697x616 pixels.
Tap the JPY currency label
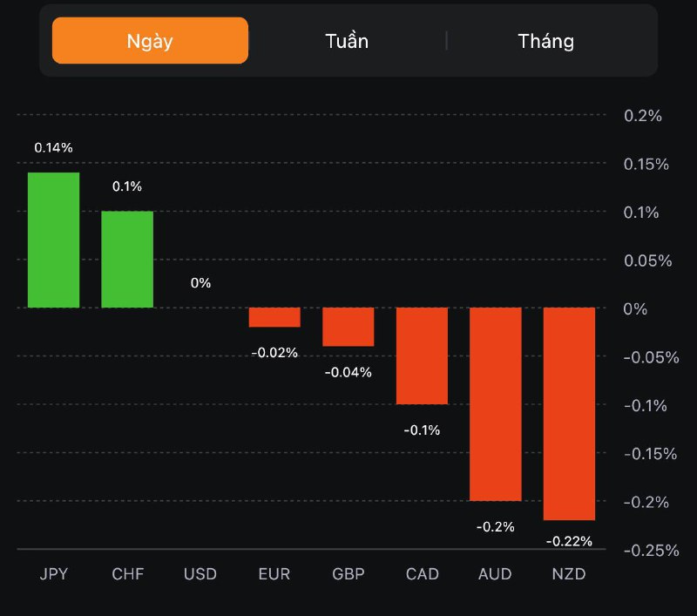pyautogui.click(x=54, y=574)
